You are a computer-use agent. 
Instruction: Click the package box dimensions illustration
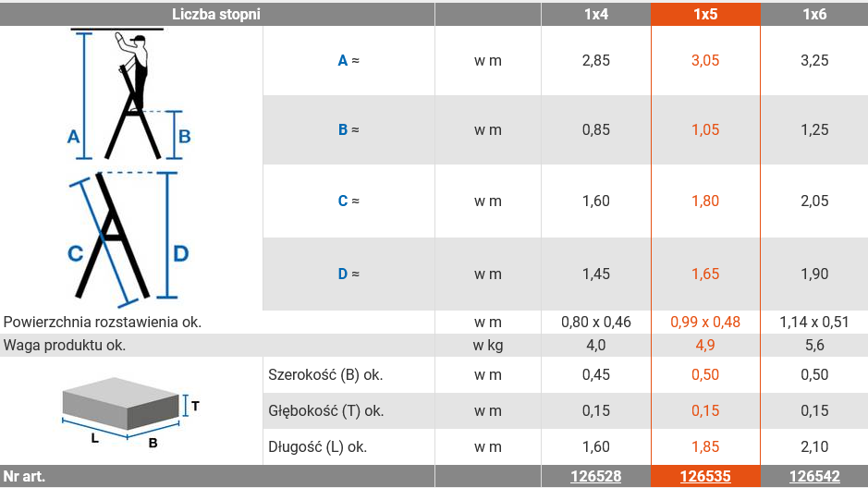(x=130, y=412)
